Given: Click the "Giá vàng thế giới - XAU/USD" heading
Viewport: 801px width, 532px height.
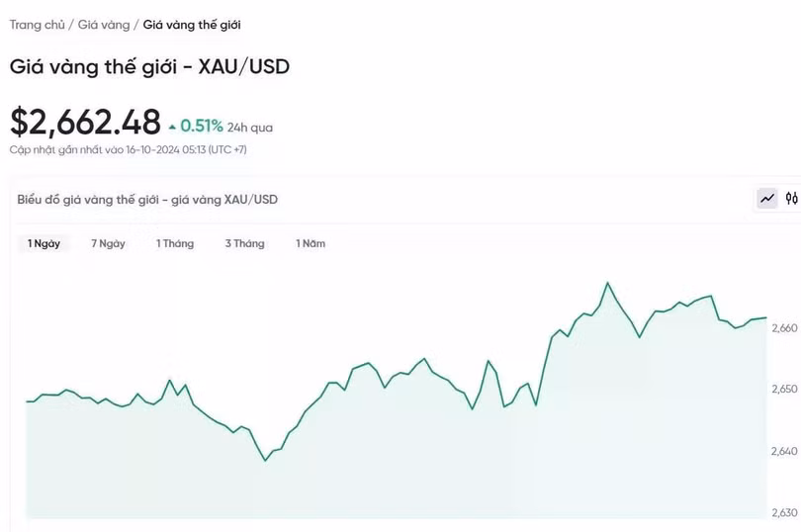Looking at the screenshot, I should (x=149, y=67).
